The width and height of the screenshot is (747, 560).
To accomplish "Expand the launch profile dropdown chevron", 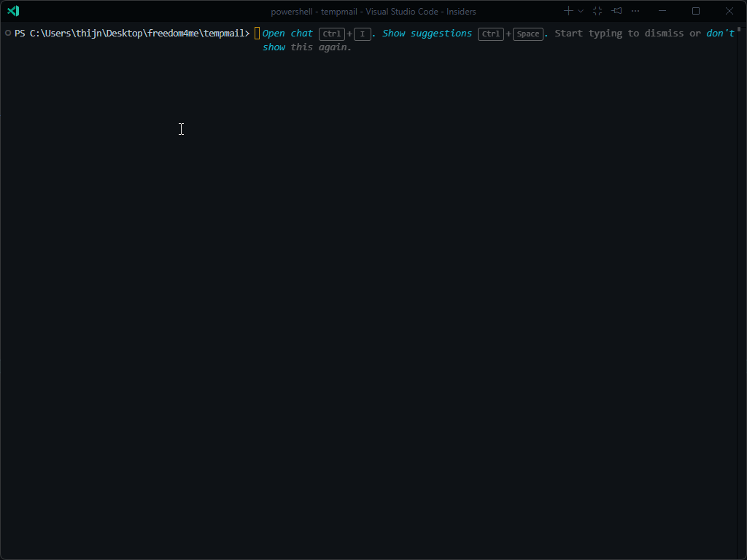I will click(581, 11).
